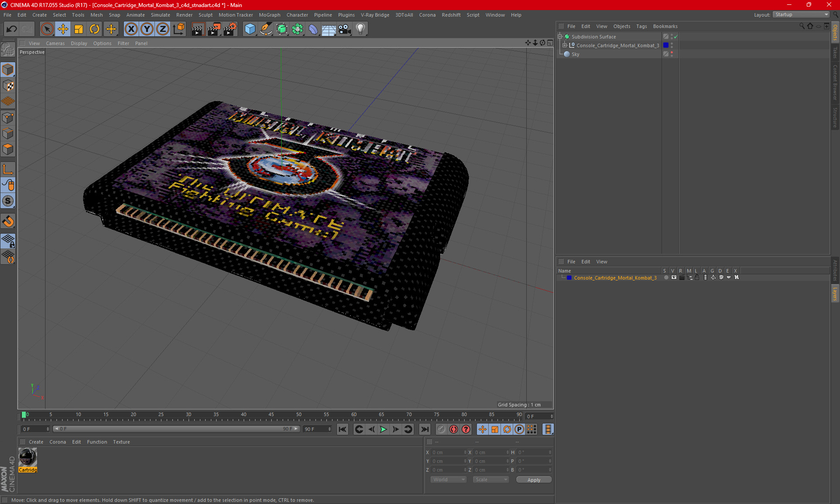Click the Apply coordinates button
840x504 pixels.
[534, 480]
